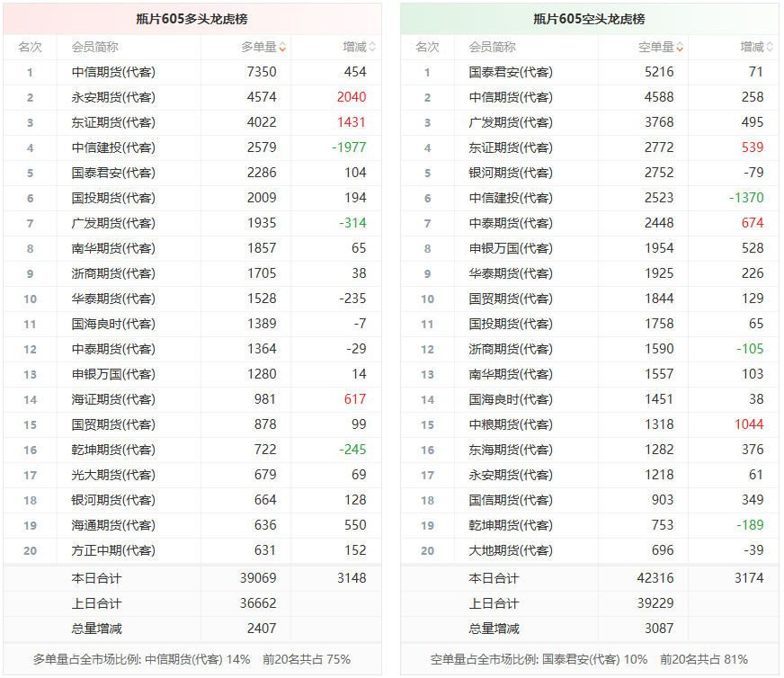Click 多单量 column header
Viewport: 784px width, 678px height.
point(259,47)
